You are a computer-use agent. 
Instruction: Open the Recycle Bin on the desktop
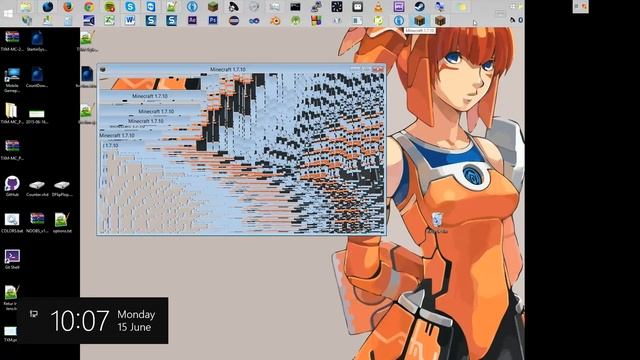point(437,222)
